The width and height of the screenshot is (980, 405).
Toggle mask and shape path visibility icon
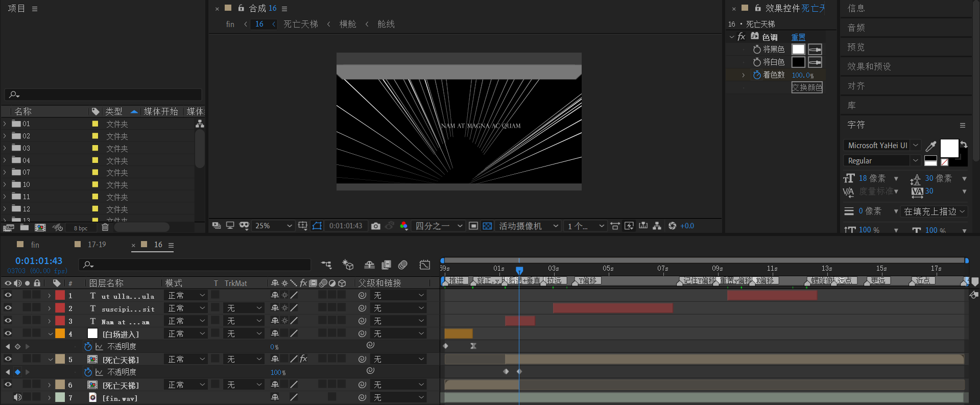point(317,226)
